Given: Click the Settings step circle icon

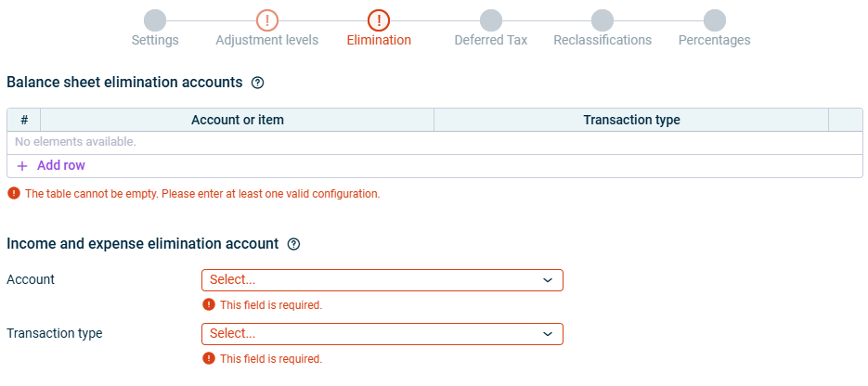Looking at the screenshot, I should [155, 19].
